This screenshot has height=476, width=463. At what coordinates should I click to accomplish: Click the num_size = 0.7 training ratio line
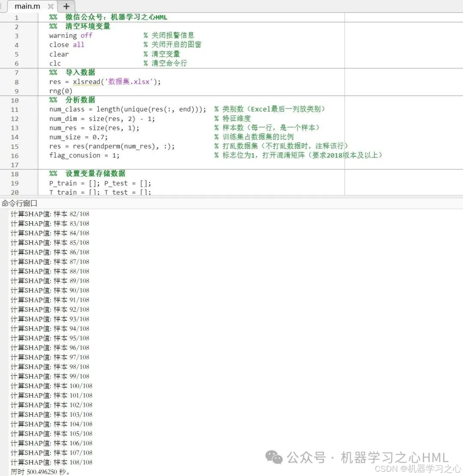pyautogui.click(x=78, y=137)
